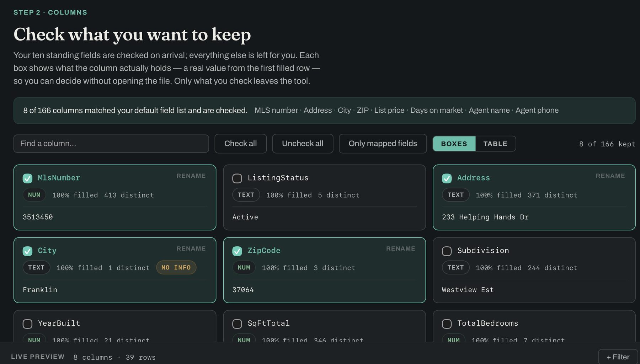Click the TEXT type badge on Subdivision
This screenshot has height=364, width=640.
coord(455,268)
